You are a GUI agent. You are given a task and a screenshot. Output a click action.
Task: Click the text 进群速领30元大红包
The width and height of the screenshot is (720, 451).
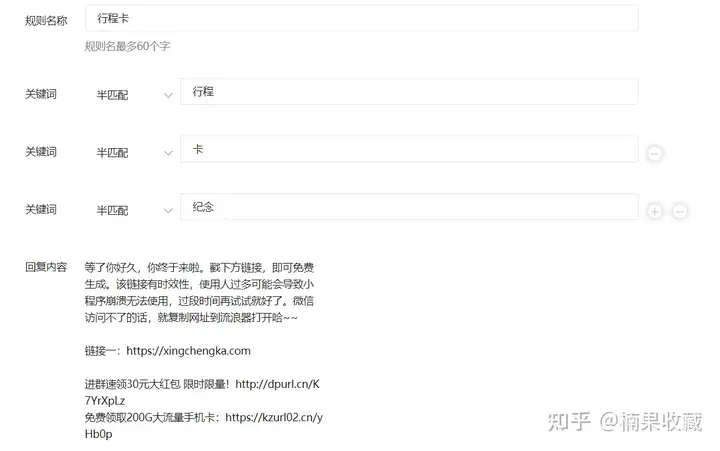(132, 384)
